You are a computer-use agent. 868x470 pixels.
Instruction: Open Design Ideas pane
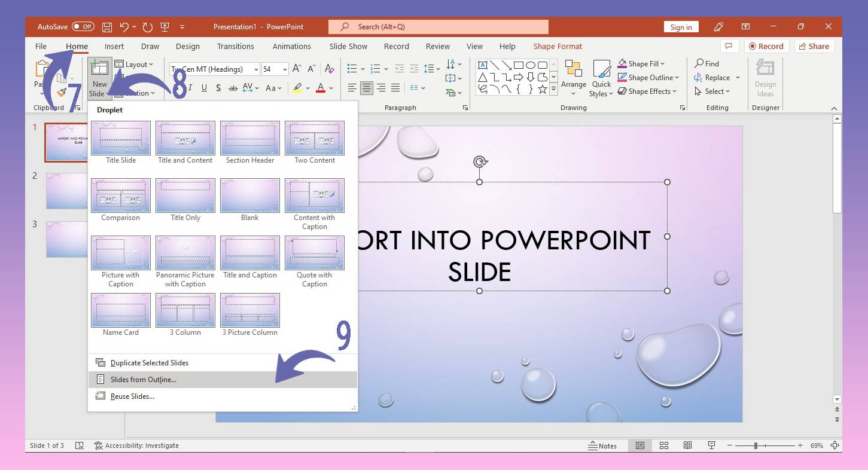click(x=765, y=78)
